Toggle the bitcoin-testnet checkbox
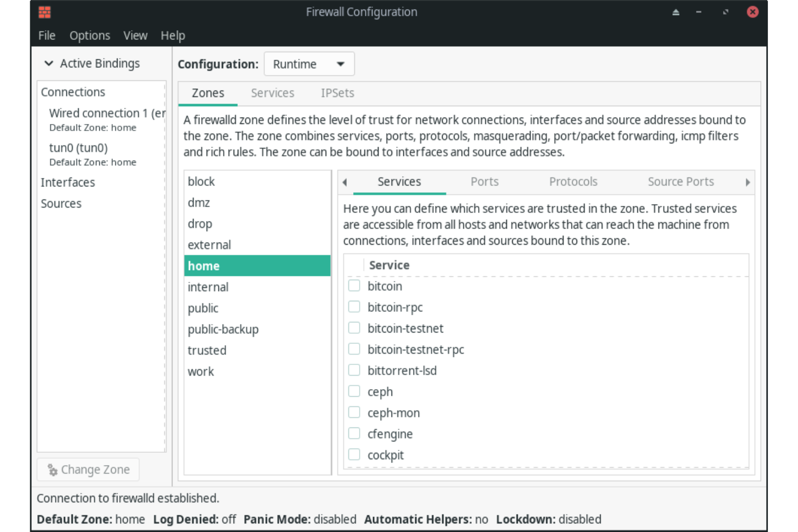798x532 pixels. click(354, 328)
